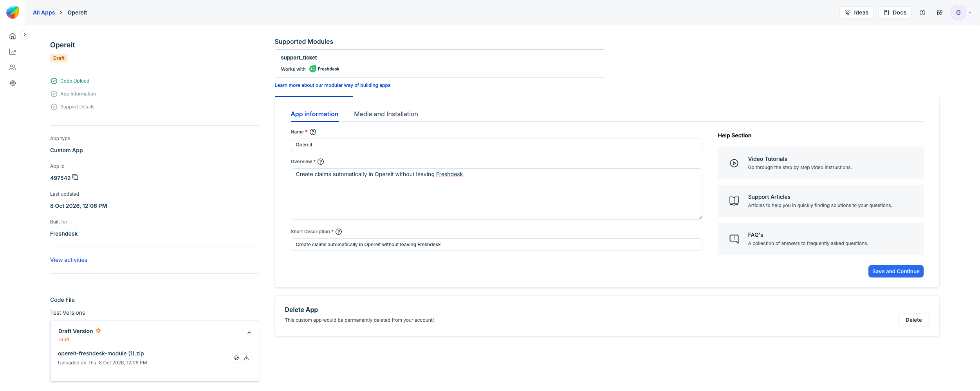980x391 pixels.
Task: Open the View activities link
Action: click(69, 260)
